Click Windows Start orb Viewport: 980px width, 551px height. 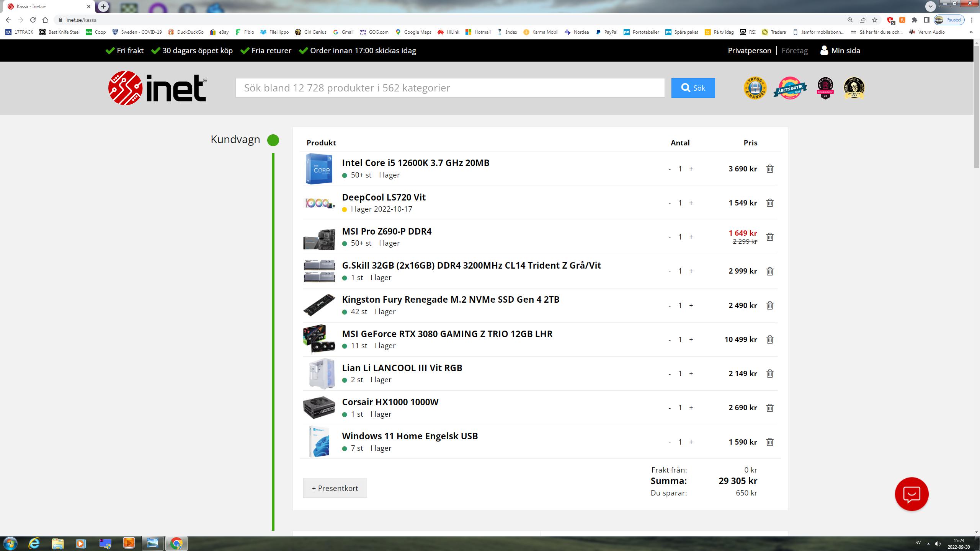pyautogui.click(x=10, y=543)
